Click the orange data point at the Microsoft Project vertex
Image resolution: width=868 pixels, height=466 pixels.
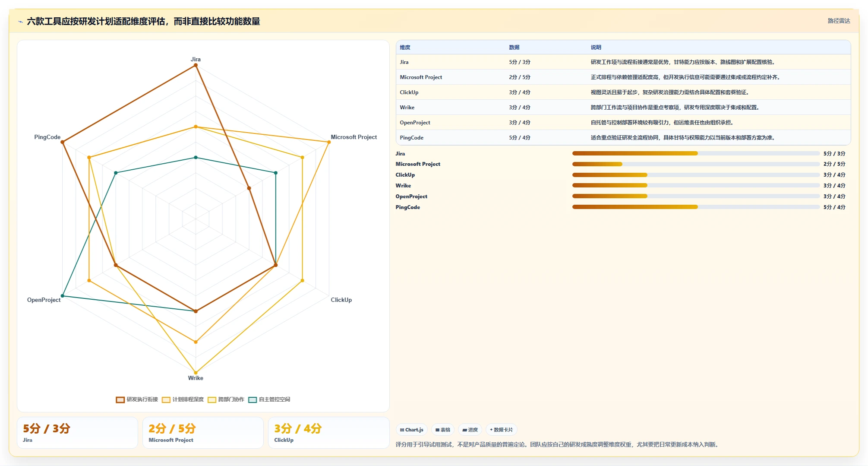(328, 142)
